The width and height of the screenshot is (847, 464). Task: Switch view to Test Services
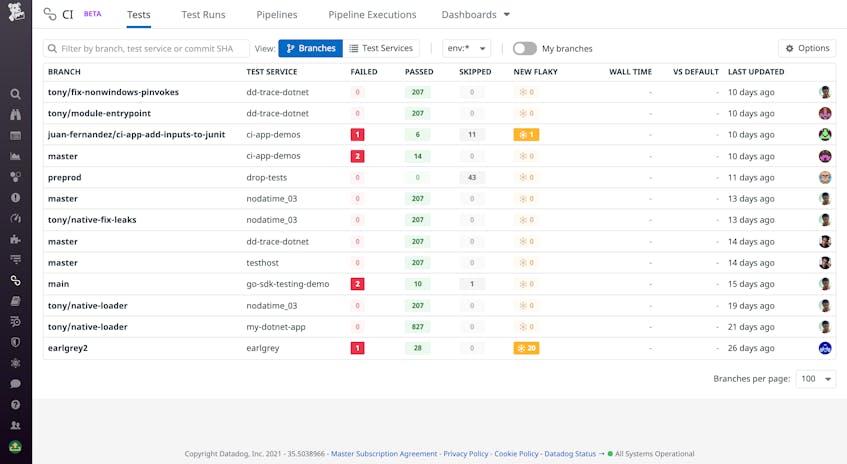pyautogui.click(x=381, y=49)
